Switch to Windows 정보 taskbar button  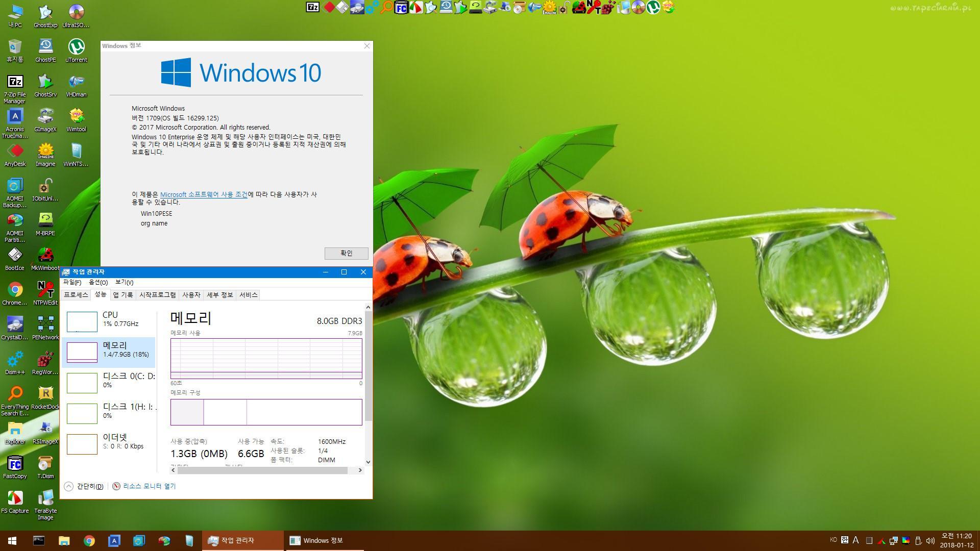point(324,541)
